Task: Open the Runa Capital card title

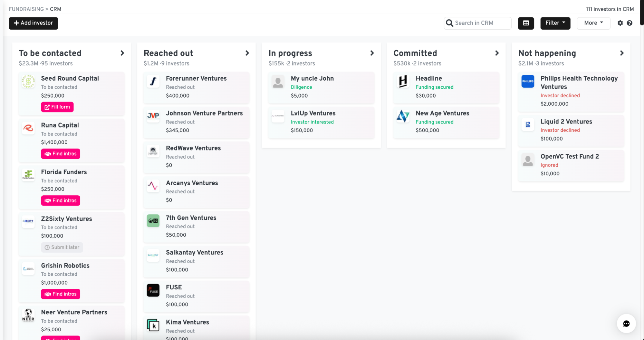Action: tap(60, 125)
